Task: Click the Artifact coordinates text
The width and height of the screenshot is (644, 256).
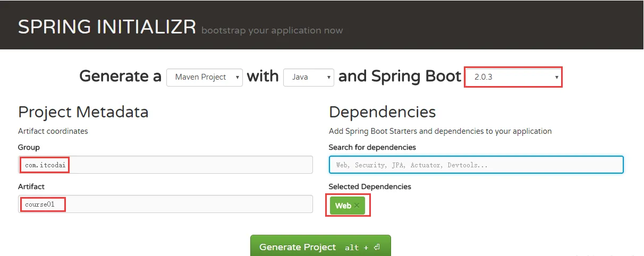Action: [53, 131]
